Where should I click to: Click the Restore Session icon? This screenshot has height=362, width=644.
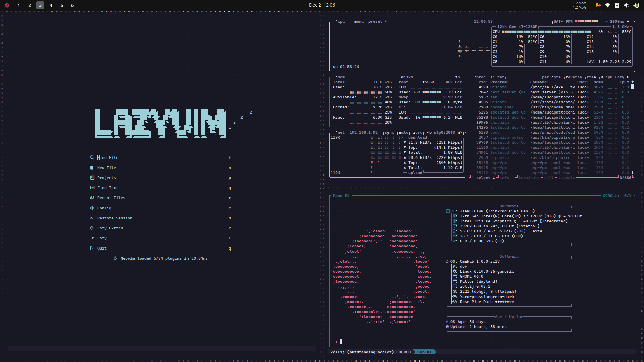coord(92,218)
